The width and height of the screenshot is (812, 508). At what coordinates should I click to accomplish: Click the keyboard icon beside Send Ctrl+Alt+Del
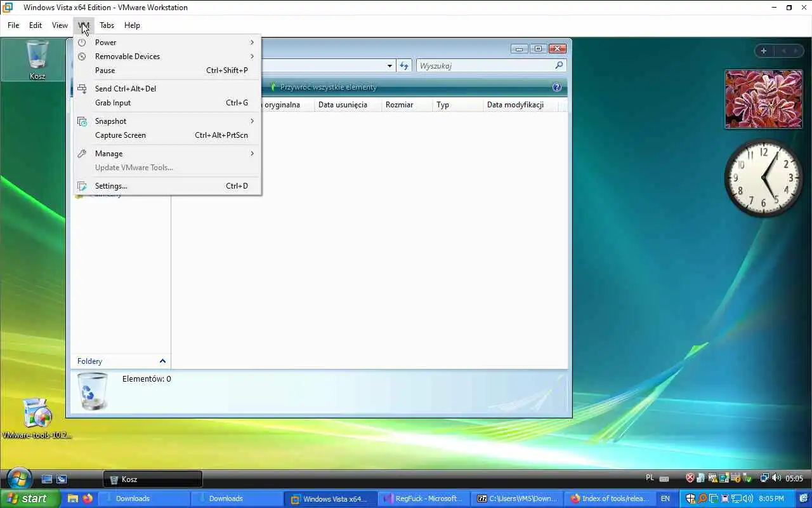click(82, 89)
